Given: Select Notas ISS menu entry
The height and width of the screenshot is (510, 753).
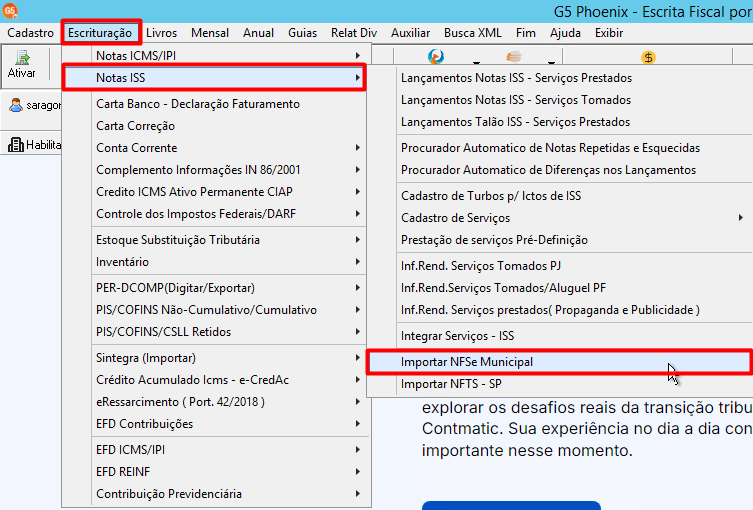Looking at the screenshot, I should [x=214, y=78].
